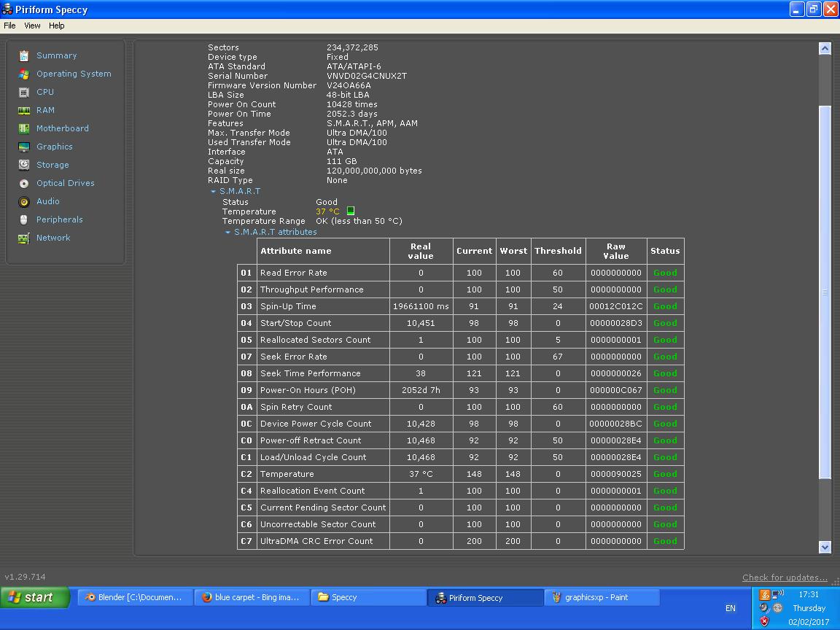This screenshot has width=840, height=630.
Task: Click the Peripherals mouse icon
Action: tap(23, 219)
